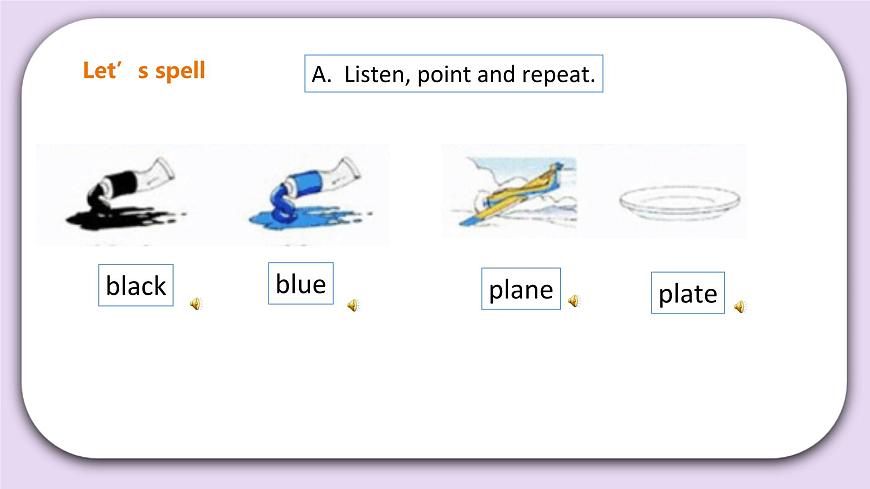This screenshot has height=489, width=870.
Task: Play the speaker icon next to plate
Action: 740,307
